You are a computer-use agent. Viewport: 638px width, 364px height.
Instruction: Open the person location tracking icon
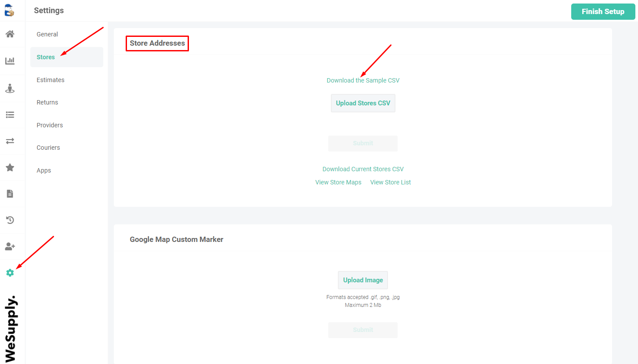10,88
